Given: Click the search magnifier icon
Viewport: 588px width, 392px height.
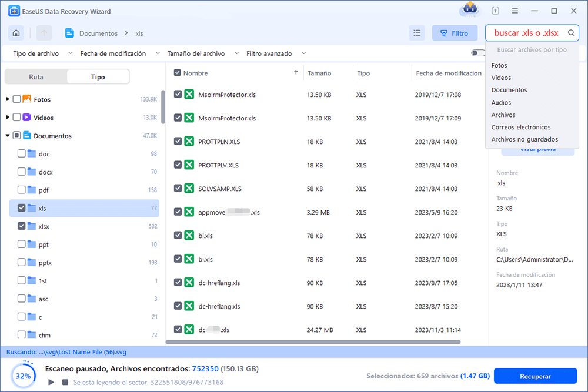Looking at the screenshot, I should (571, 33).
